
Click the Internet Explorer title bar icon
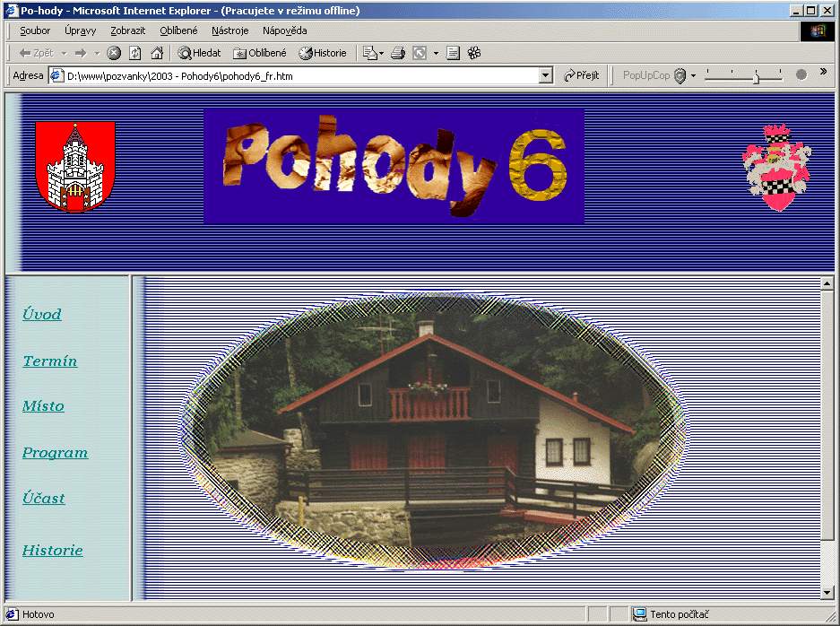[12, 10]
